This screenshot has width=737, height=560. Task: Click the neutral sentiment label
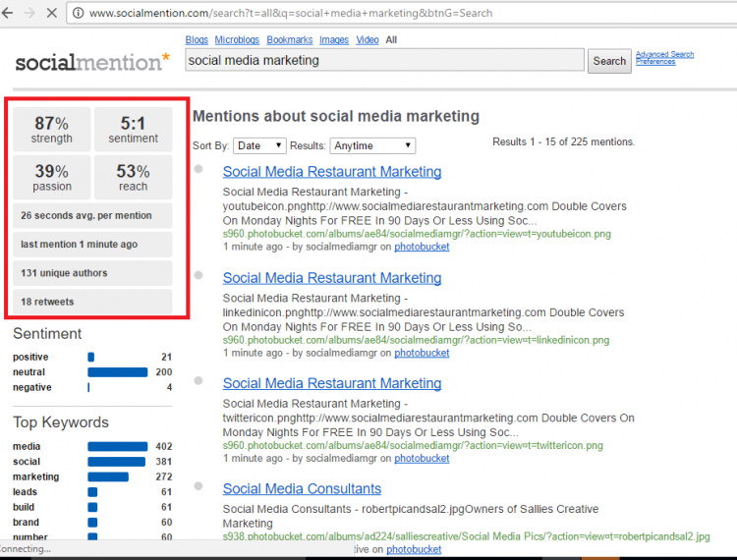pos(28,372)
